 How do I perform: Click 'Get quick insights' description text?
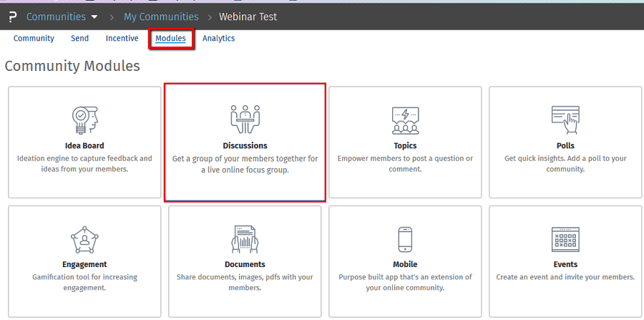[565, 164]
